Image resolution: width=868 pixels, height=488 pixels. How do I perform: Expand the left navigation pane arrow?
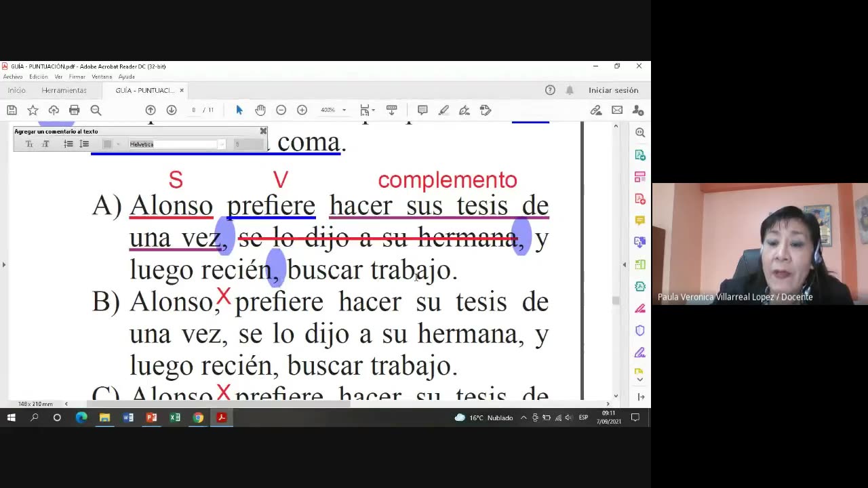[4, 265]
